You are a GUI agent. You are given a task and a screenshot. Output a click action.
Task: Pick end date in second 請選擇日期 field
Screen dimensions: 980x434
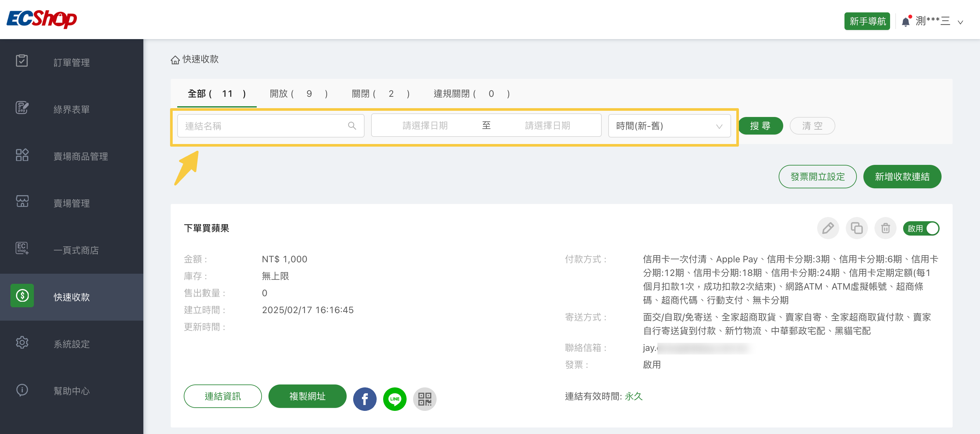(547, 126)
